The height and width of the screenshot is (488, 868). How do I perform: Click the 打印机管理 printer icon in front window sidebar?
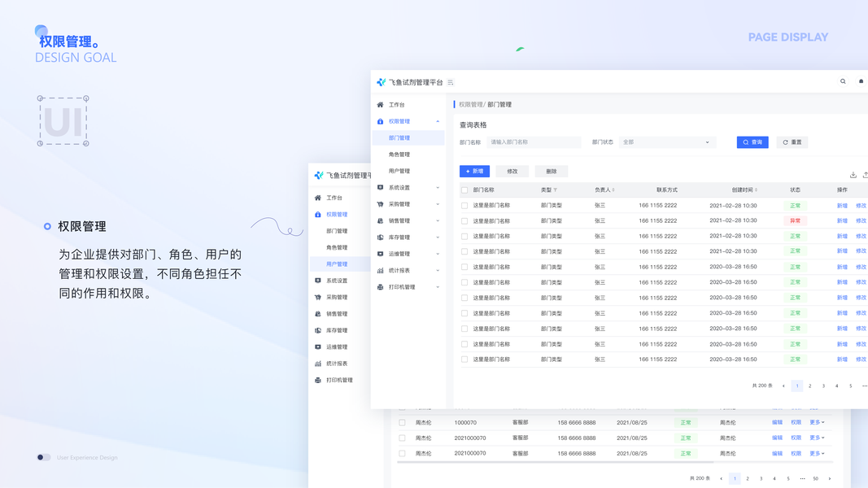pos(380,287)
